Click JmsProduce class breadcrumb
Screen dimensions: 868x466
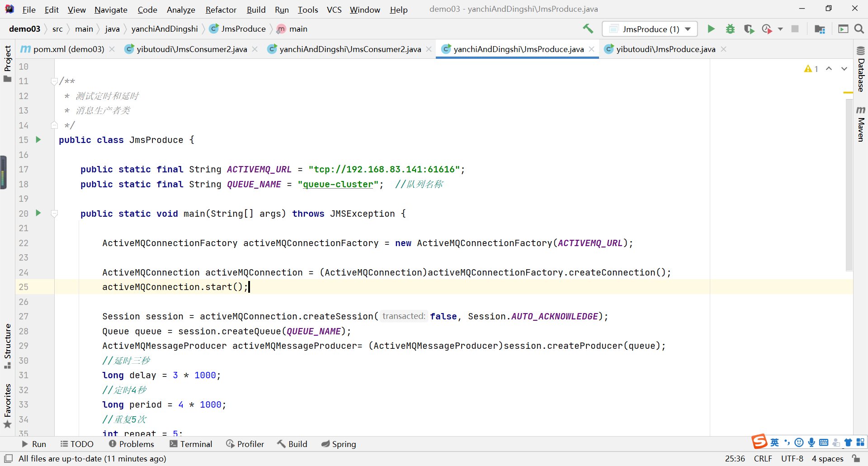(238, 29)
